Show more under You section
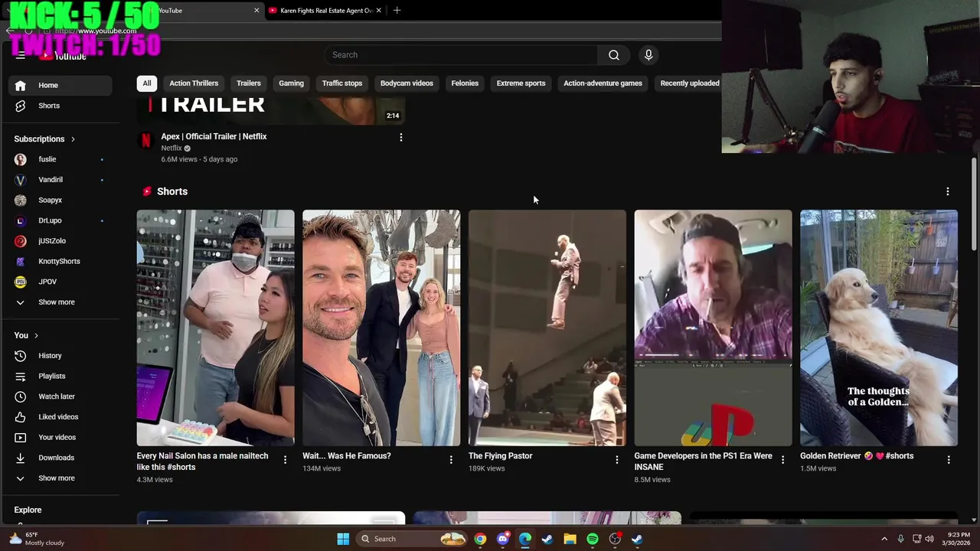The height and width of the screenshot is (551, 980). pos(60,478)
